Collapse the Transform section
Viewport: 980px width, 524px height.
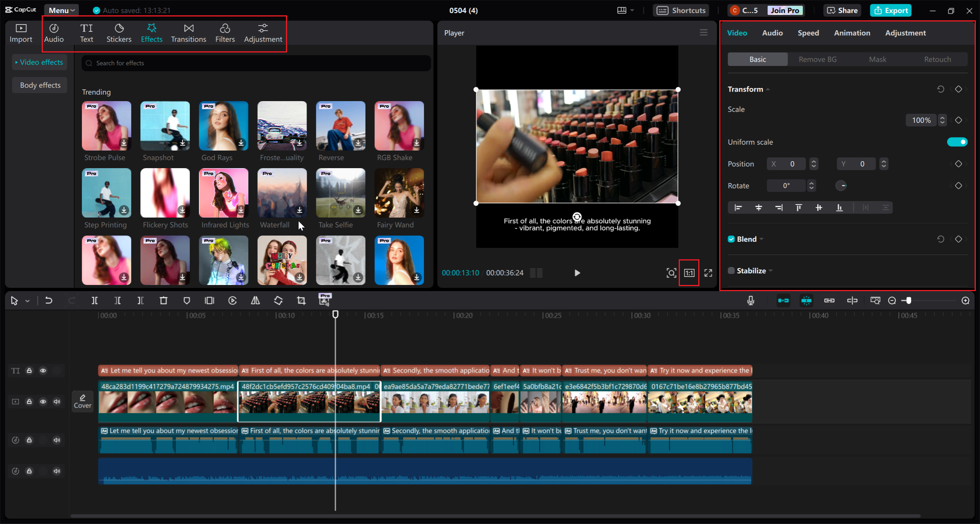pyautogui.click(x=768, y=89)
